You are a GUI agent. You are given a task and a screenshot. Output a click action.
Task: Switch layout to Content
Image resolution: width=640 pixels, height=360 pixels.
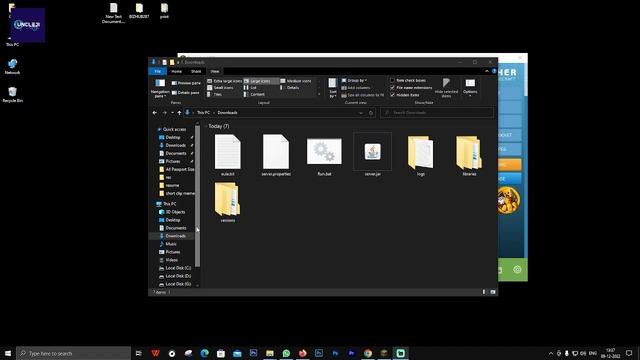(254, 94)
